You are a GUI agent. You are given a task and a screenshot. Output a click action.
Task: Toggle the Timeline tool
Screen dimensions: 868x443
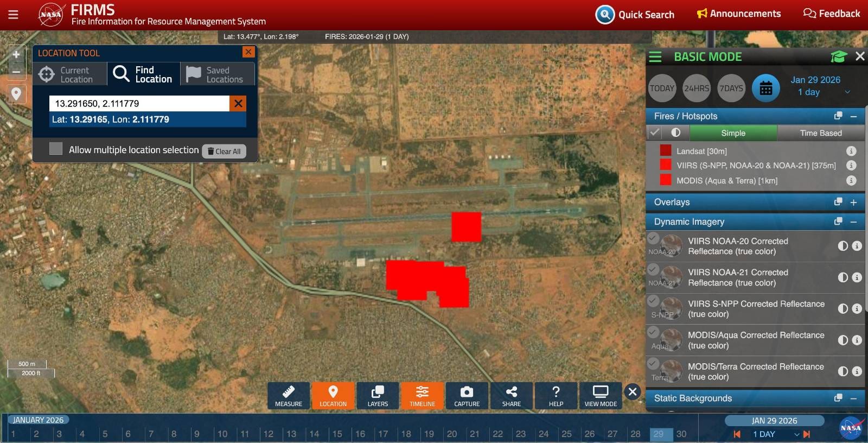tap(422, 396)
